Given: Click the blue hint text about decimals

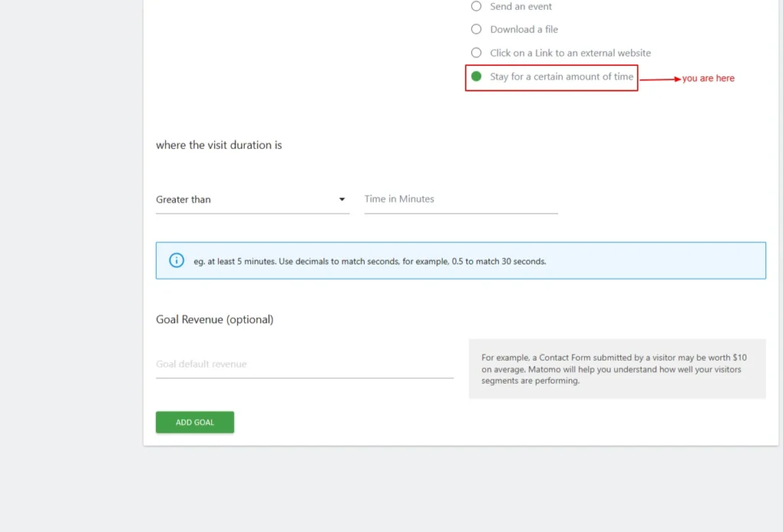Looking at the screenshot, I should pyautogui.click(x=370, y=261).
